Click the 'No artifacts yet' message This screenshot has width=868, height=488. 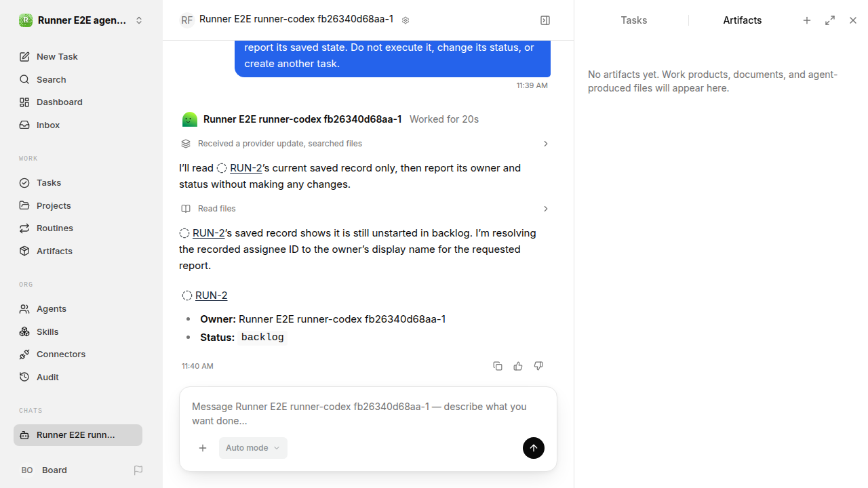point(713,81)
